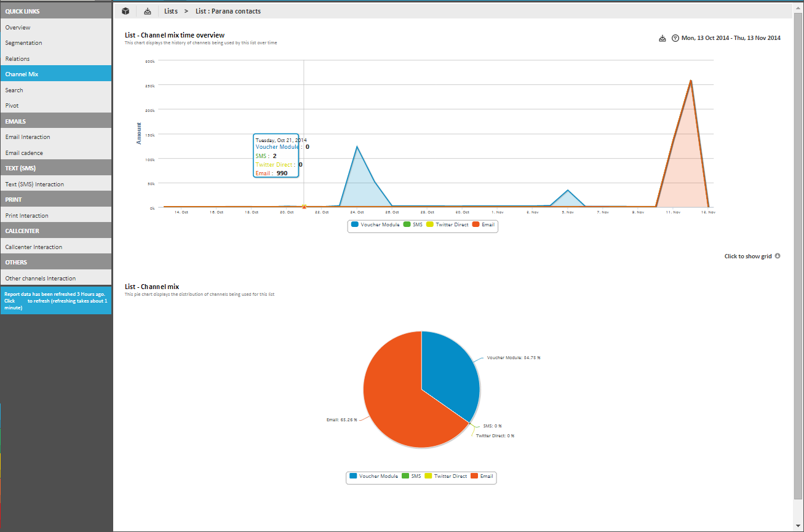This screenshot has width=804, height=532.
Task: Click the arrow icon beside Click to show grid
Action: tap(778, 256)
